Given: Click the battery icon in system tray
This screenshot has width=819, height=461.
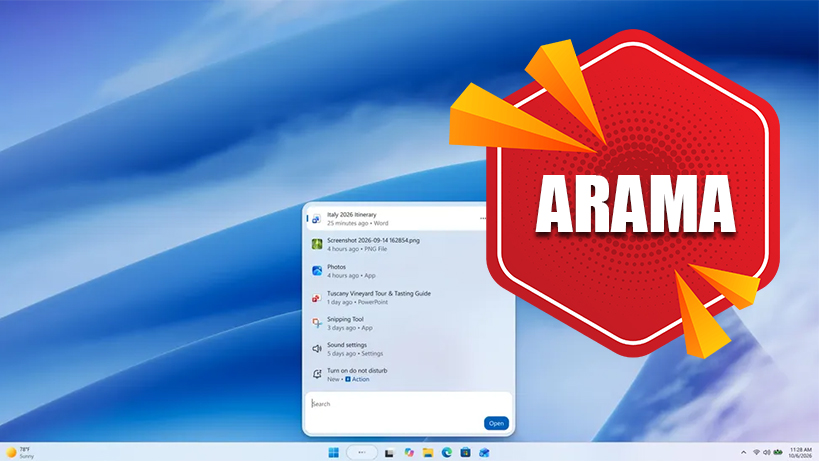Looking at the screenshot, I should (778, 452).
